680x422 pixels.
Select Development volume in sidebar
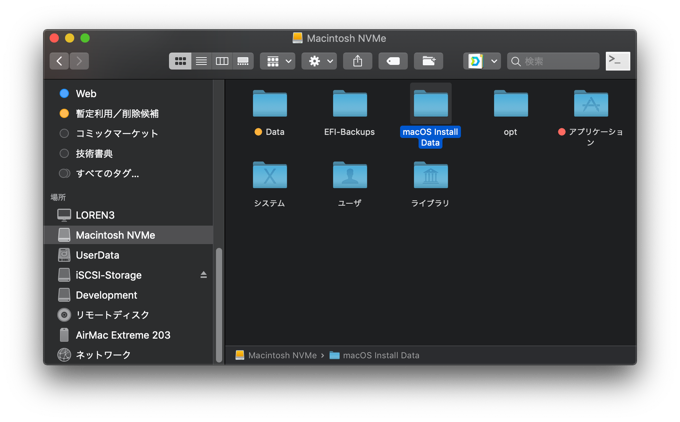click(128, 295)
